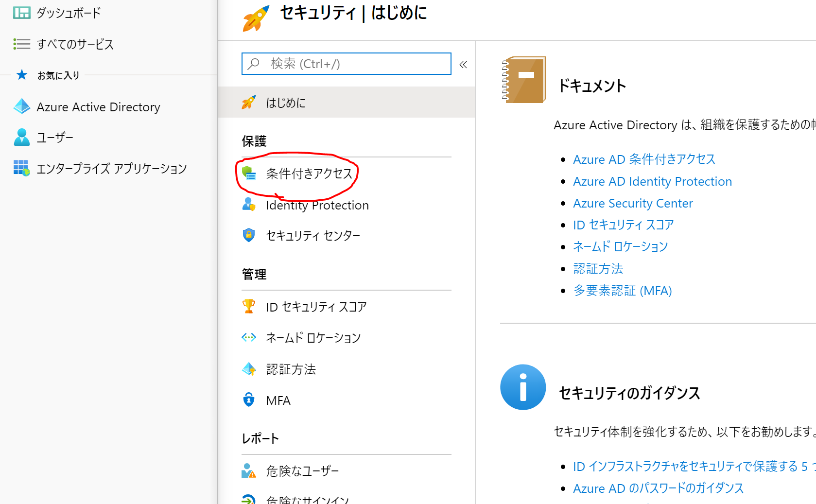Click the セキュリティ センター shield lock icon
The height and width of the screenshot is (504, 816).
click(249, 235)
